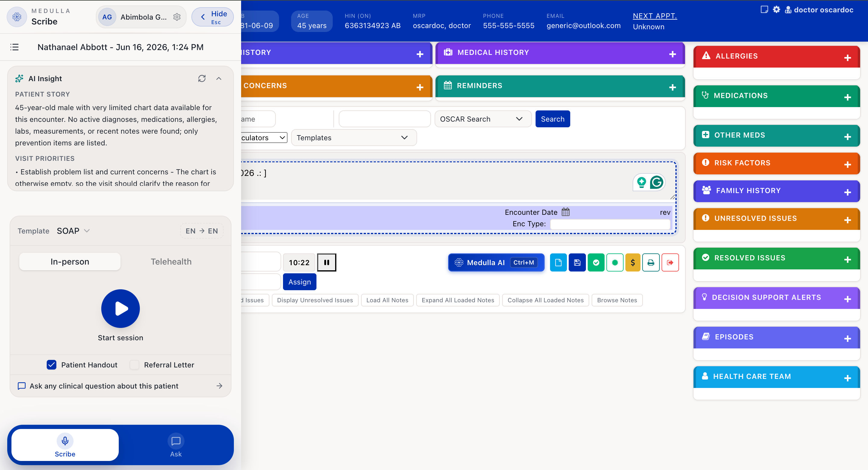This screenshot has height=470, width=868.
Task: Add an entry to Unresolved Issues
Action: (848, 220)
